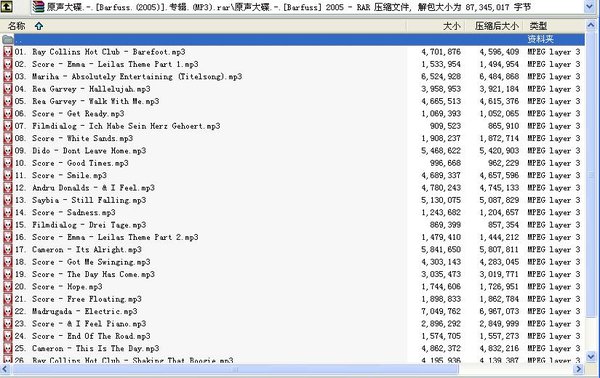
Task: Click the mp3 icon for 17. Cameron - Its Alright
Action: pos(8,249)
